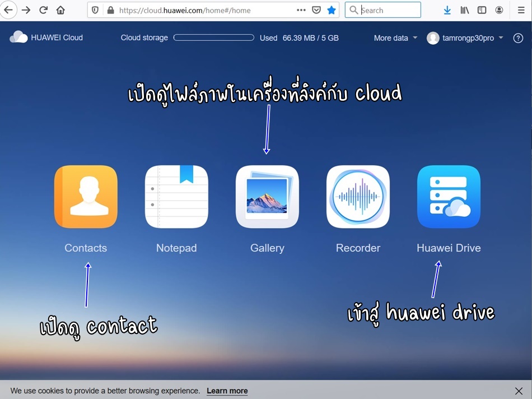The image size is (532, 399).
Task: Click the Huawei Drive label
Action: point(449,248)
